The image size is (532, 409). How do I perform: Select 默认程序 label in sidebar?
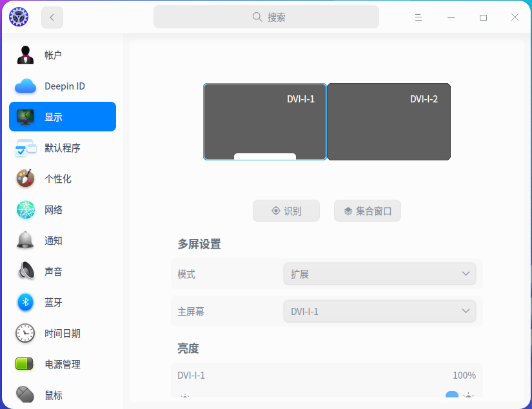(63, 147)
